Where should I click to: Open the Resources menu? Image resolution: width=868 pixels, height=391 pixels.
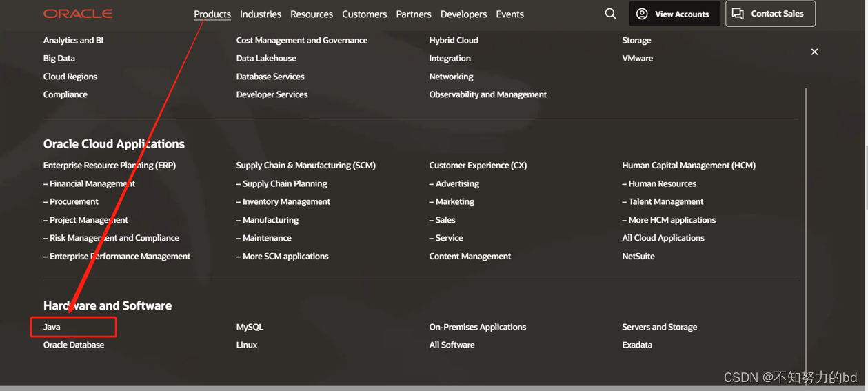pyautogui.click(x=312, y=14)
